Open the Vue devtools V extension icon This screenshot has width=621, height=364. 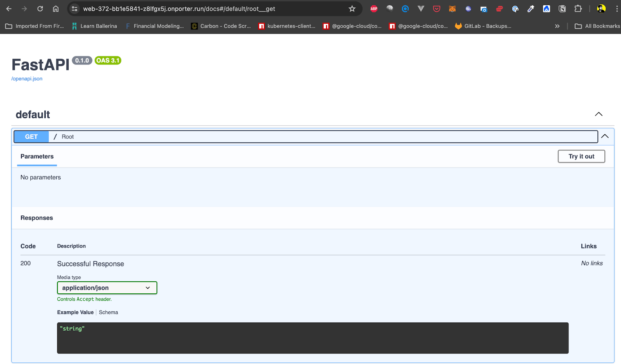(x=421, y=9)
